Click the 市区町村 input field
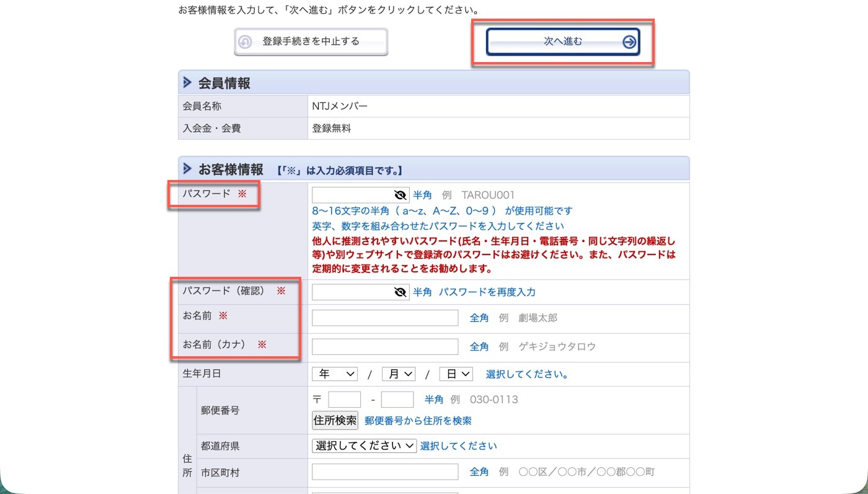 coord(385,472)
